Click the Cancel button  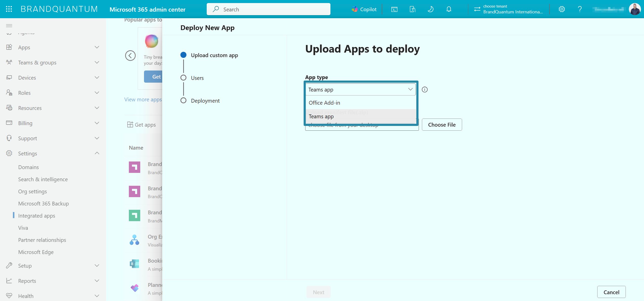pos(611,292)
